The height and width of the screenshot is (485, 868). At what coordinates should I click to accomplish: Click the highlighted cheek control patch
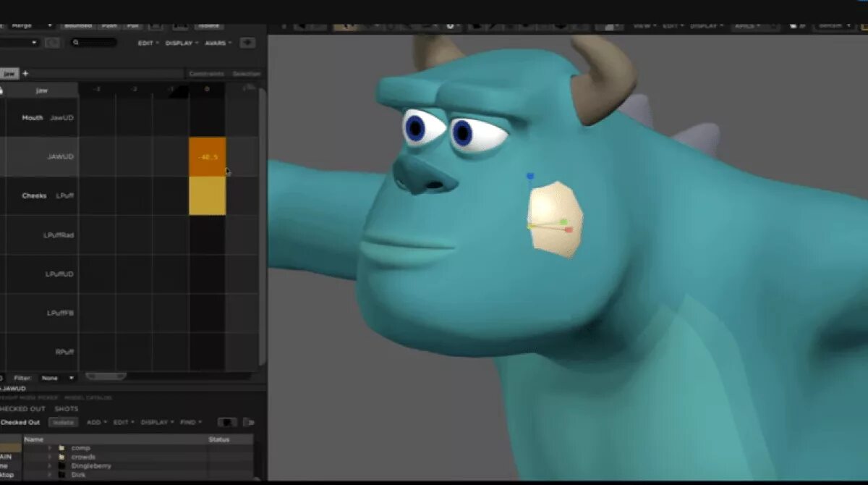[x=555, y=219]
